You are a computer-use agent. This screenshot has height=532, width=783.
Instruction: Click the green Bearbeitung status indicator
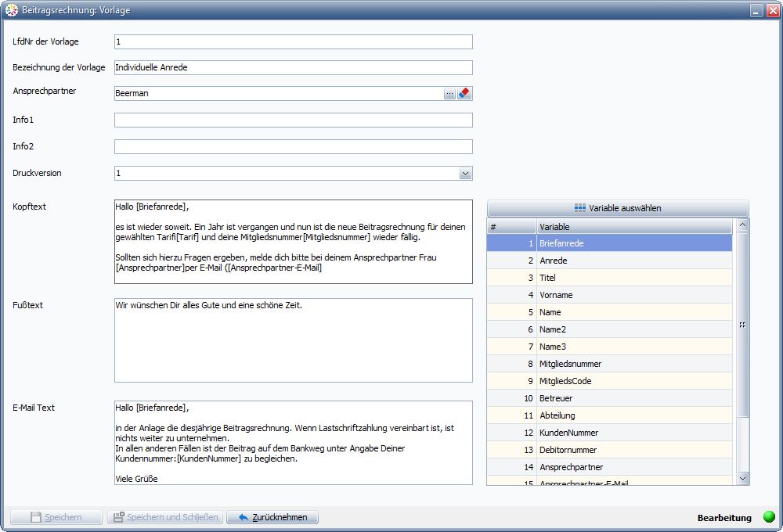pos(769,517)
